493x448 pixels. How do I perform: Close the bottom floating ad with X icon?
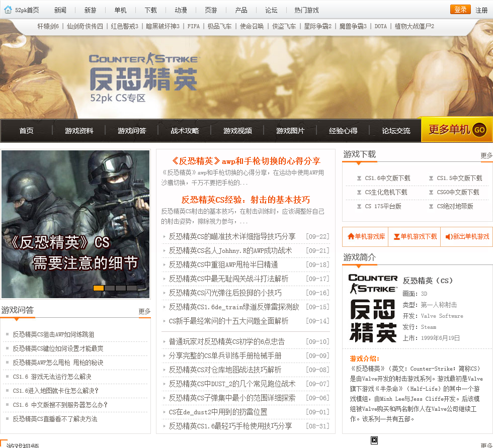(x=374, y=440)
